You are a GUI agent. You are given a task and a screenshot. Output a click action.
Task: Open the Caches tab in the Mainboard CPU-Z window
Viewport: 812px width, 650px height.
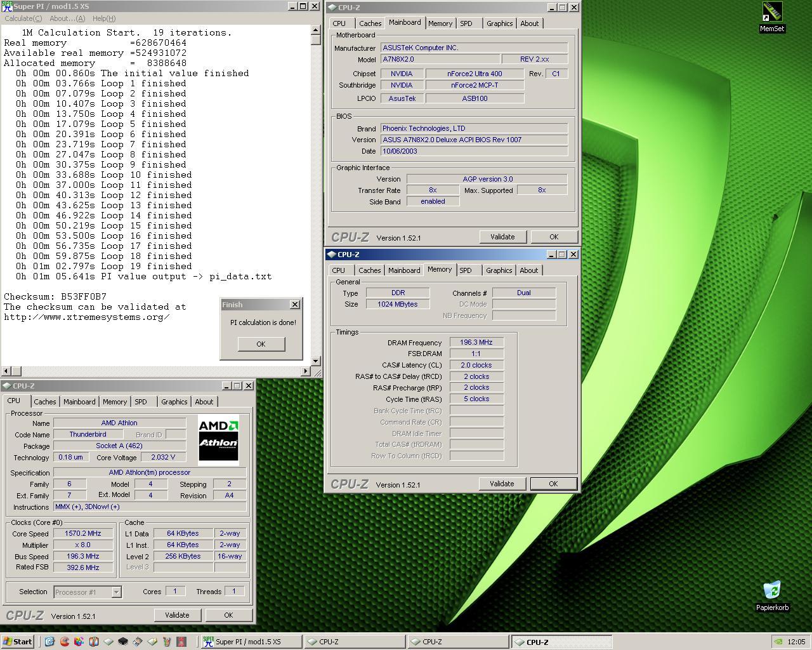point(370,23)
